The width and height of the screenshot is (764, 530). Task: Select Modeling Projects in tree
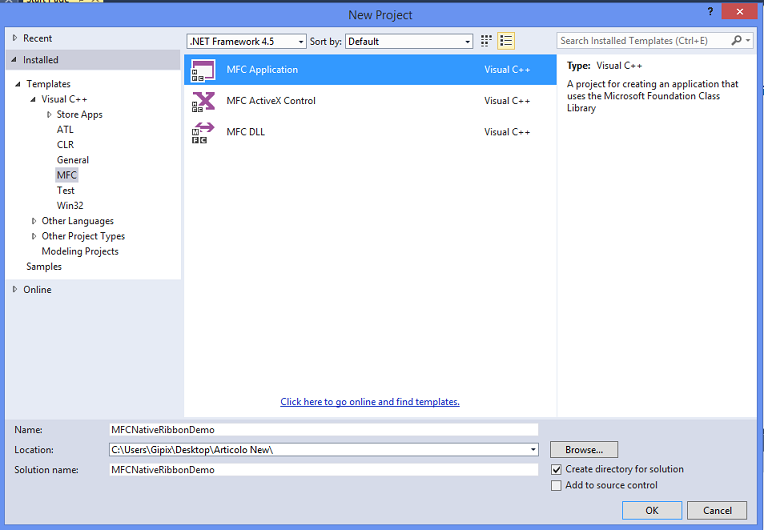[80, 251]
